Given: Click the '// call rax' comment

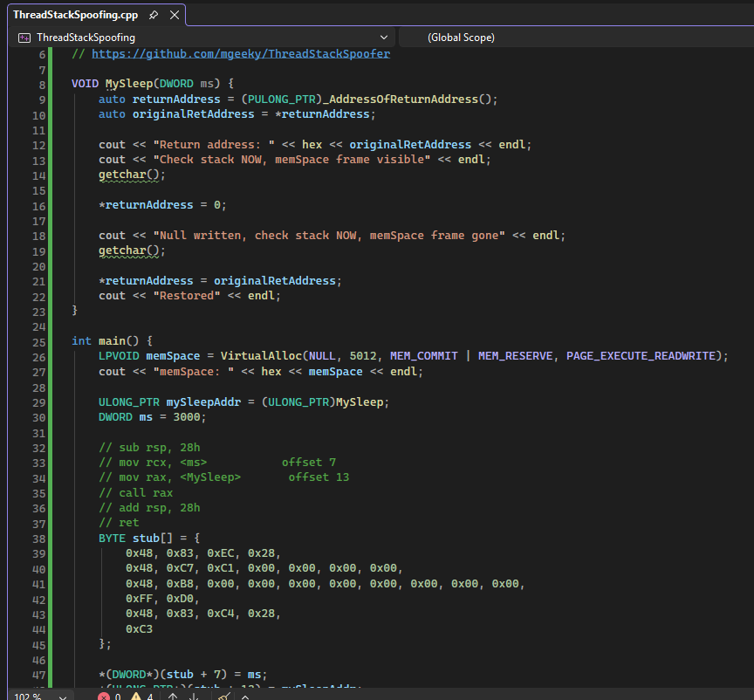Looking at the screenshot, I should pyautogui.click(x=135, y=493).
